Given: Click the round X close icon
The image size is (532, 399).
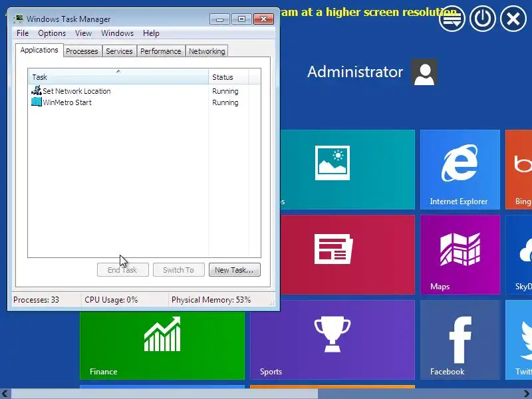Looking at the screenshot, I should (513, 19).
